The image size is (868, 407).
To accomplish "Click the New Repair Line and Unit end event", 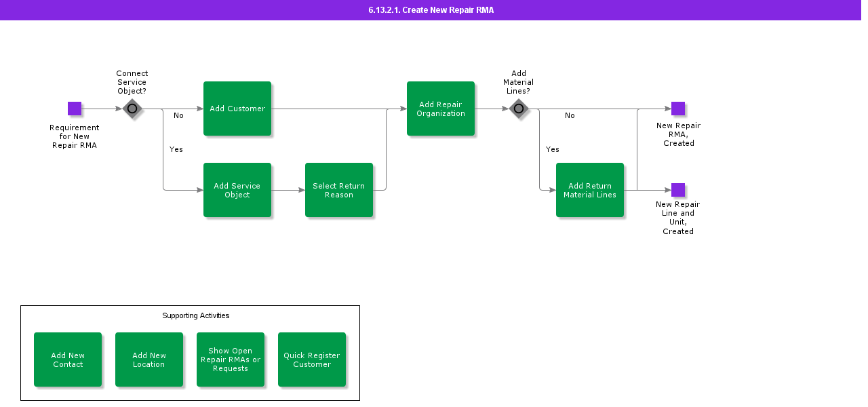I will pyautogui.click(x=678, y=190).
